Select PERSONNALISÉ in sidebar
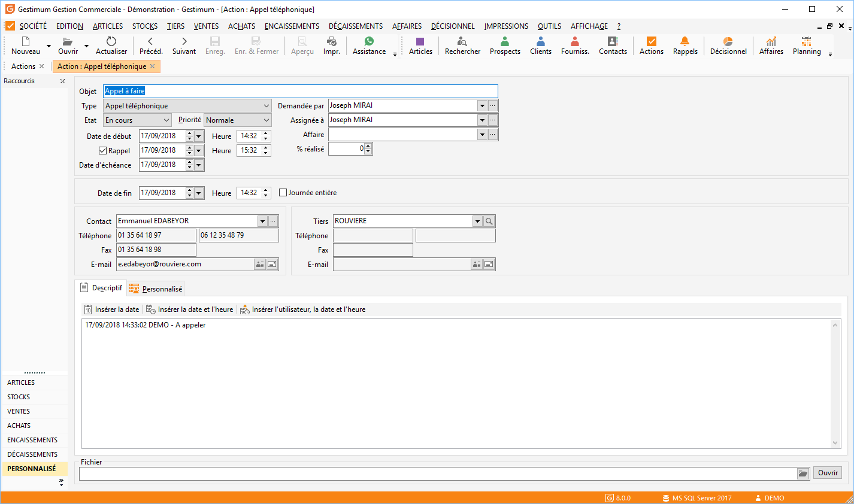 (x=34, y=469)
